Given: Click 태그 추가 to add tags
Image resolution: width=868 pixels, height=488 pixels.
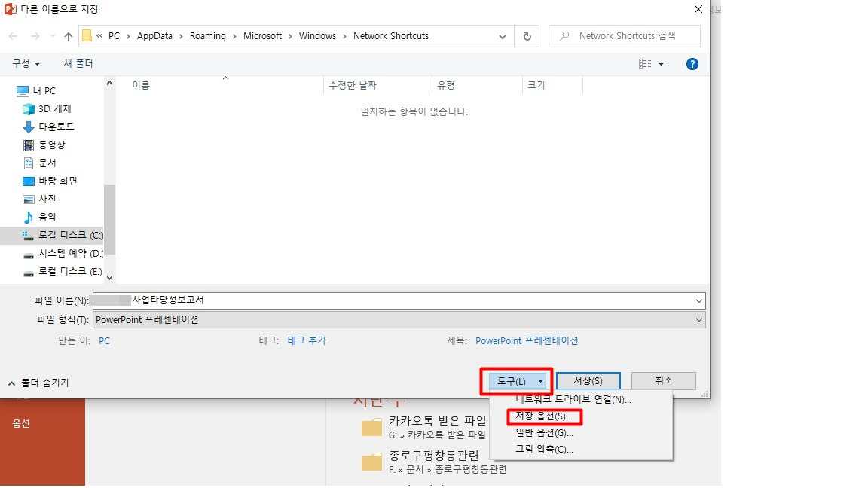Looking at the screenshot, I should [307, 341].
